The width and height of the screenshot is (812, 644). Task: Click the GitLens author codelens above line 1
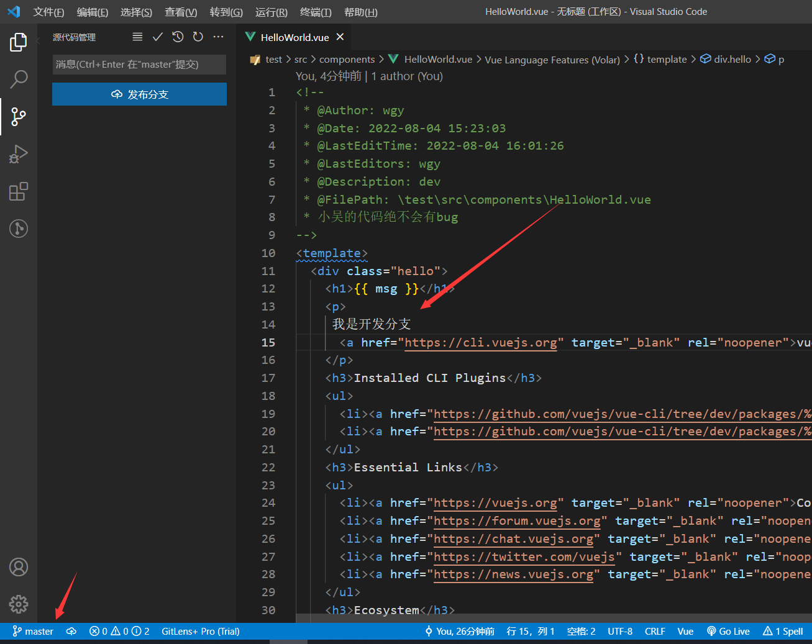click(369, 76)
